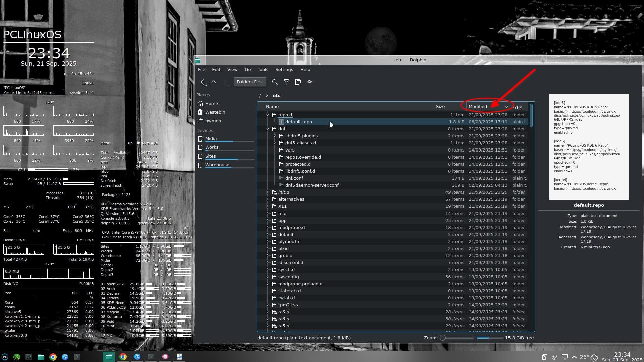Open the Search magnifier tool

(275, 82)
